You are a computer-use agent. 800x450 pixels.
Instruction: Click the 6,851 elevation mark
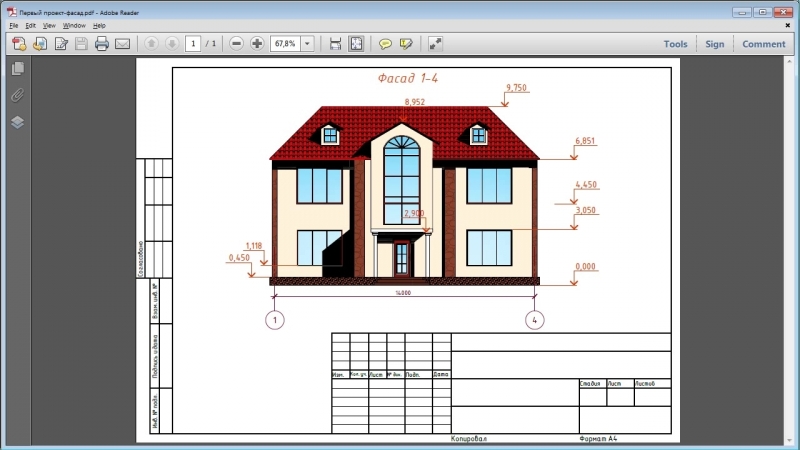pyautogui.click(x=585, y=141)
